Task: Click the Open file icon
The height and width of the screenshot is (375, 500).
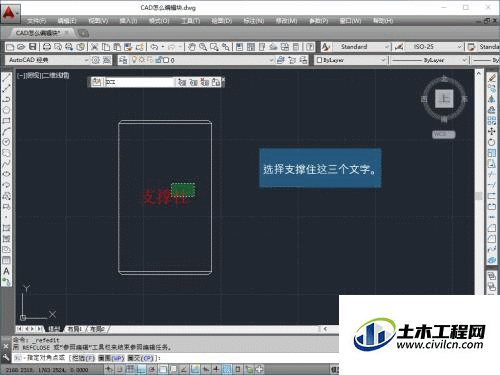Action: [x=21, y=47]
